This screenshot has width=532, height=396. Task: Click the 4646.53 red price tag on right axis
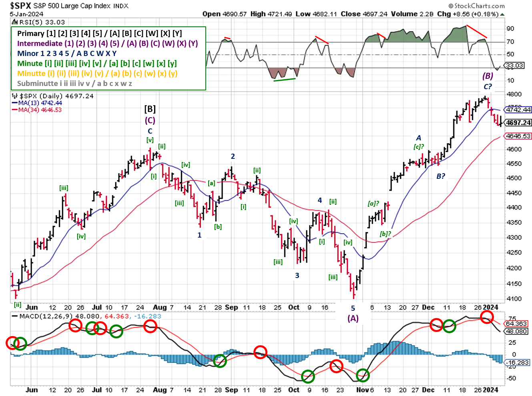click(x=518, y=136)
